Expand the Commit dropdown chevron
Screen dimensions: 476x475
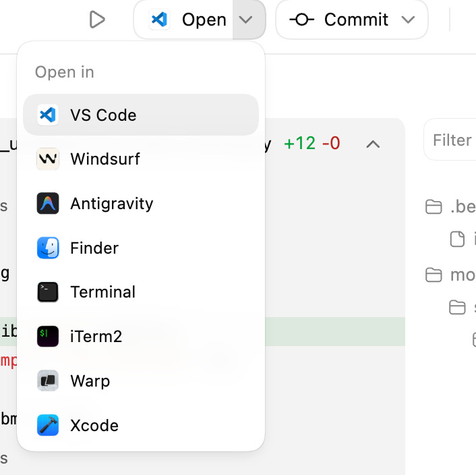pyautogui.click(x=408, y=20)
